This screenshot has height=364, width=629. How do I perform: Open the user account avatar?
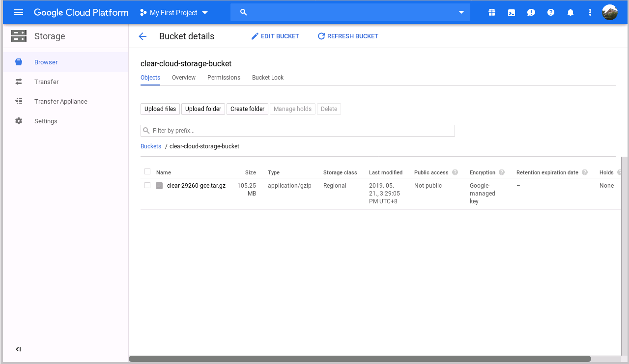610,12
